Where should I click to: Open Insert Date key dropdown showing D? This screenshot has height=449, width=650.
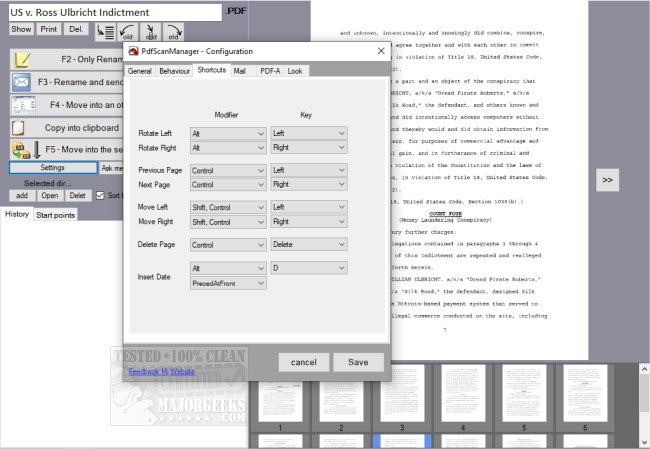pos(309,268)
